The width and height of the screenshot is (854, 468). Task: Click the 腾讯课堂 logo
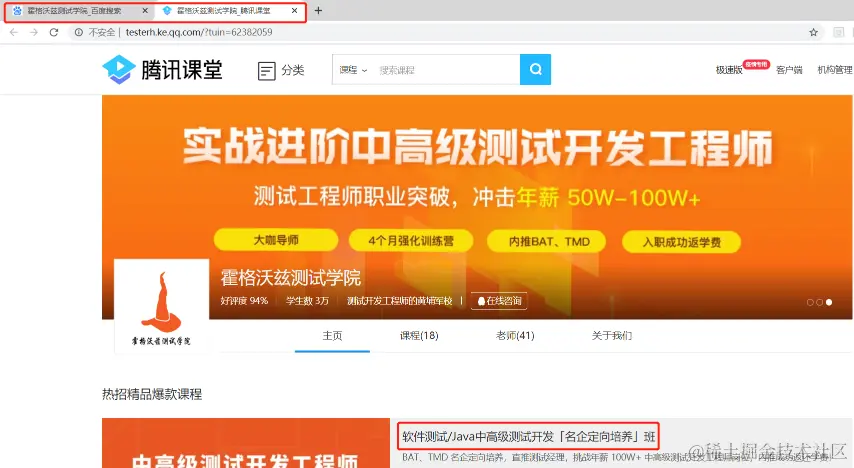162,70
